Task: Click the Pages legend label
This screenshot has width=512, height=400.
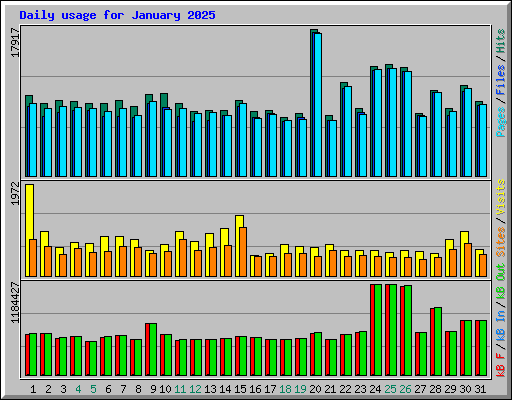Action: click(x=501, y=122)
